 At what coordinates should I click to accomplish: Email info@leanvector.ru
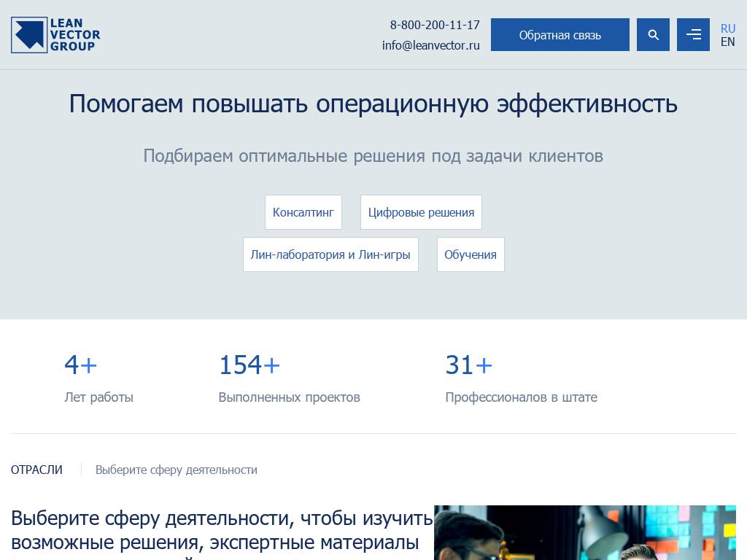(430, 44)
